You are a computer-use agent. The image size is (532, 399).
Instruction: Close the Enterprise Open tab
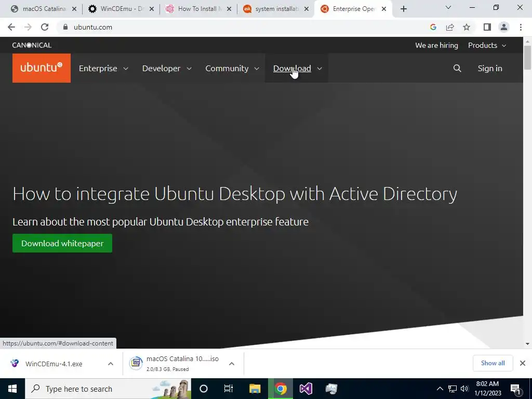point(384,9)
